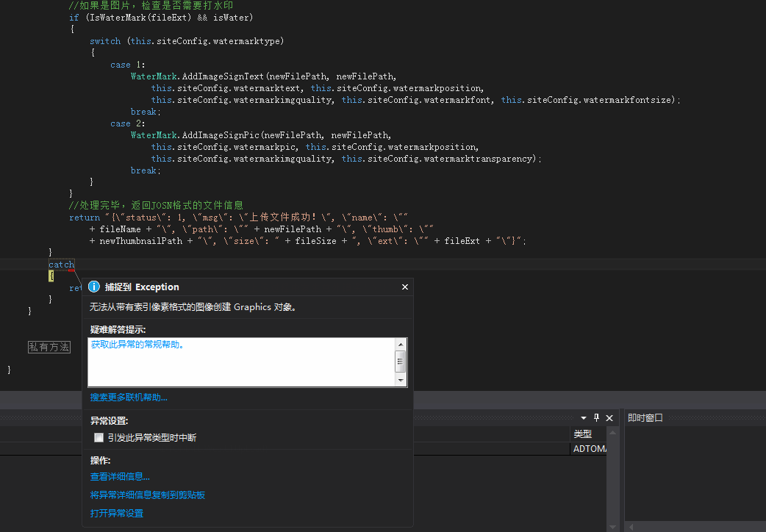
Task: Sort by the 类型 column header
Action: pyautogui.click(x=582, y=434)
